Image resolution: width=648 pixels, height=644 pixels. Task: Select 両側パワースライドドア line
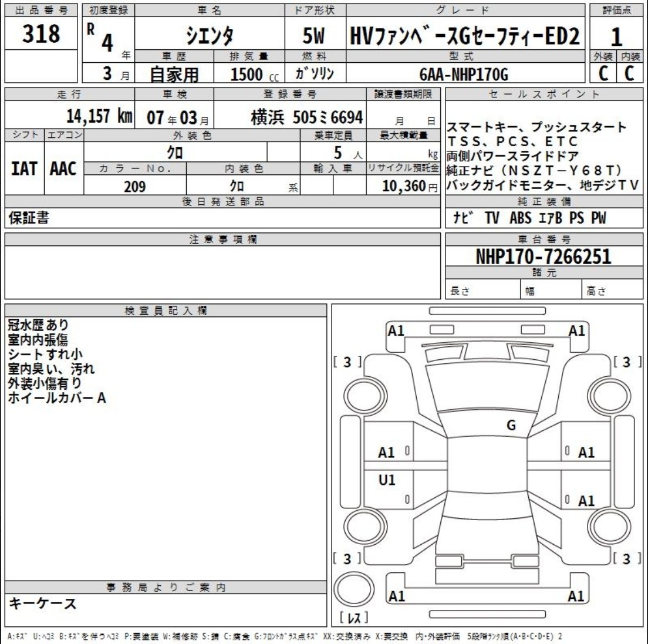[x=512, y=156]
